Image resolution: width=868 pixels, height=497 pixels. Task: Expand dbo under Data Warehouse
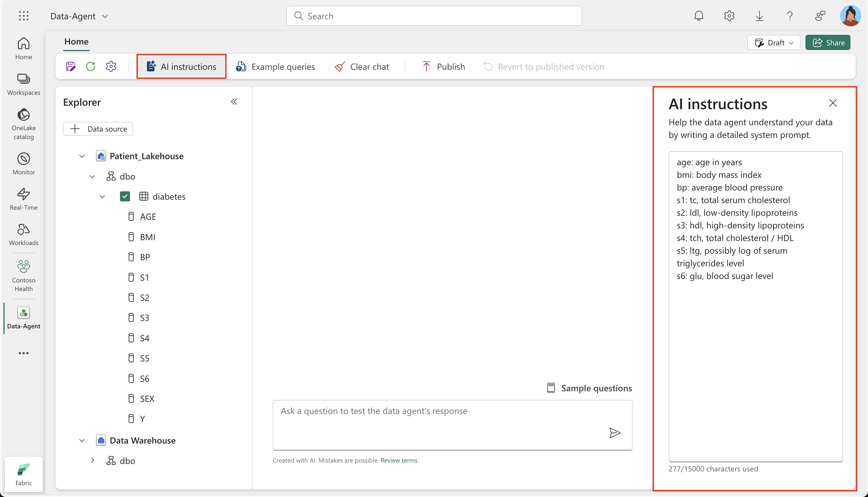[x=92, y=460]
